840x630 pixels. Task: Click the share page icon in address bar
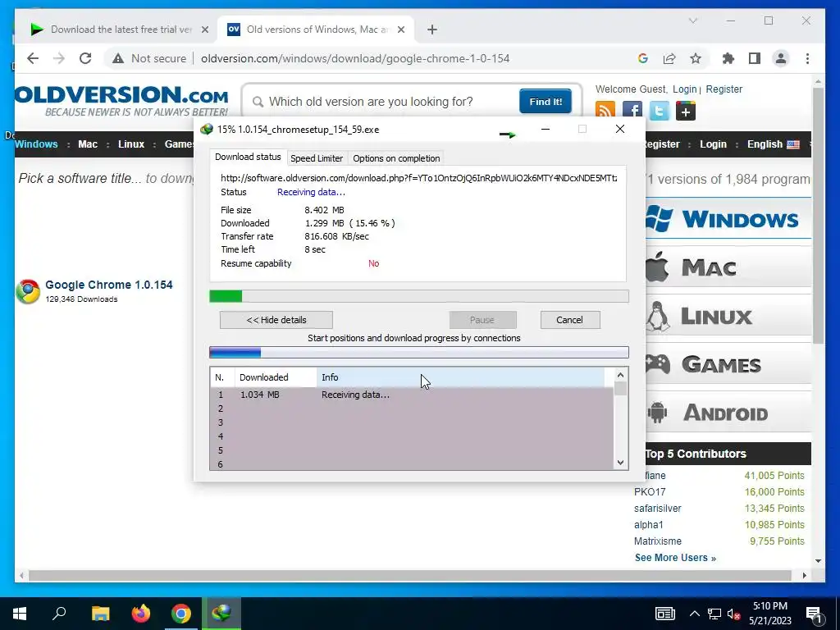click(x=669, y=58)
